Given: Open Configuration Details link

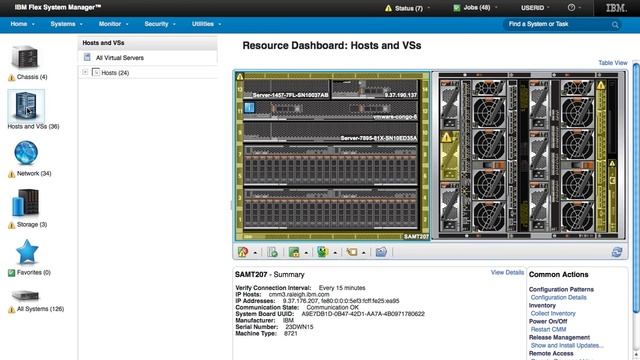Looking at the screenshot, I should pyautogui.click(x=558, y=298).
